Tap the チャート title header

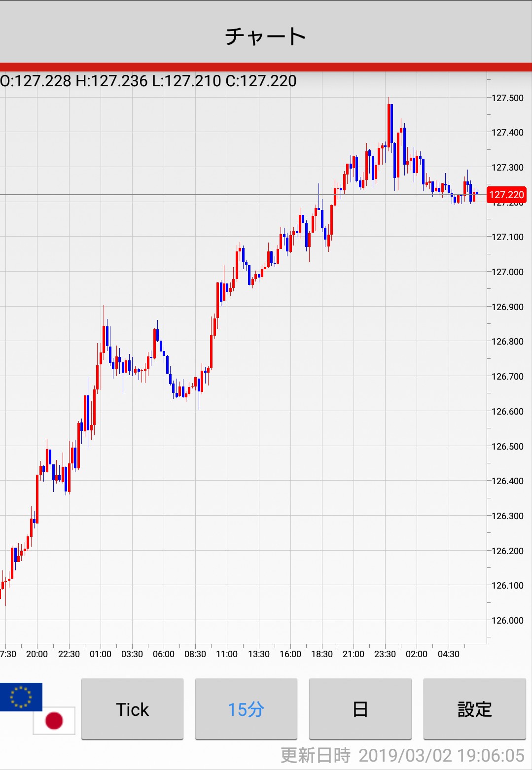click(266, 36)
